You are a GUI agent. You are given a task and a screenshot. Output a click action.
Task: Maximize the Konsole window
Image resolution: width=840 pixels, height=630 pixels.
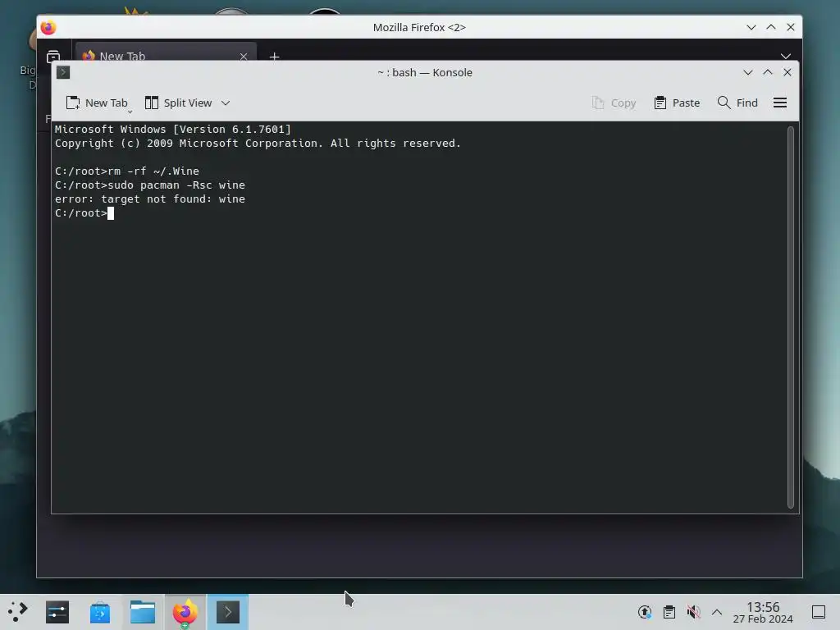coord(768,72)
